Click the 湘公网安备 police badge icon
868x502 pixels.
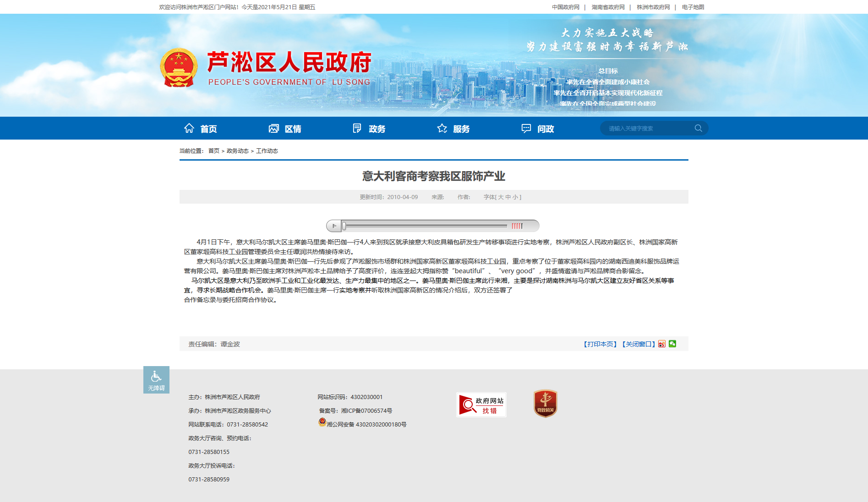[322, 422]
